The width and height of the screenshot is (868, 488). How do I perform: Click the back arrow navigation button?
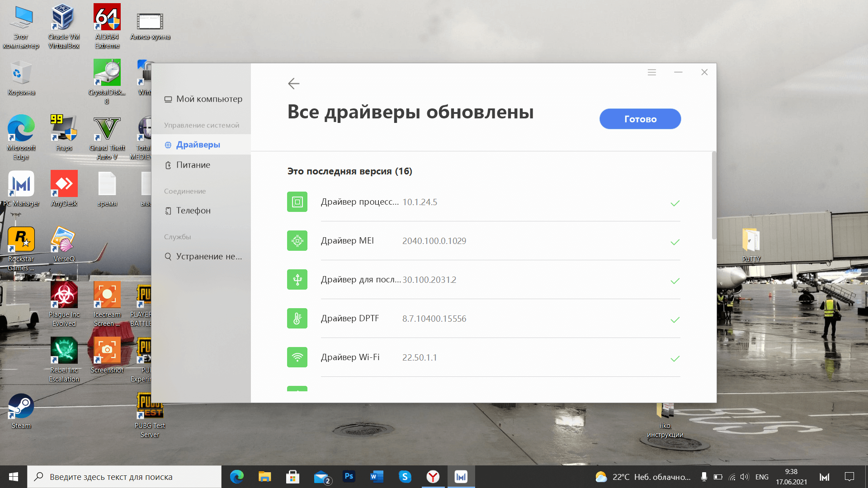(293, 84)
